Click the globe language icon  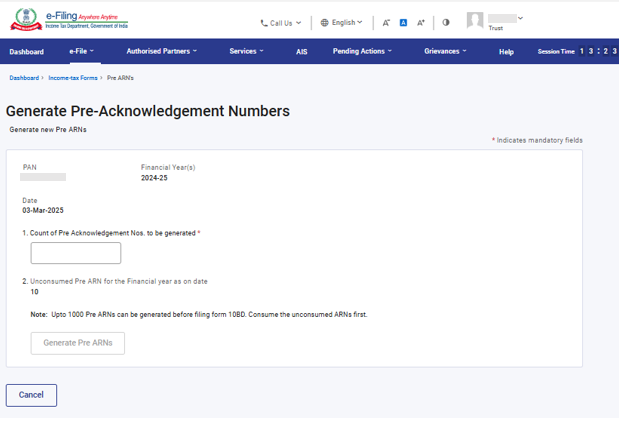pos(325,22)
